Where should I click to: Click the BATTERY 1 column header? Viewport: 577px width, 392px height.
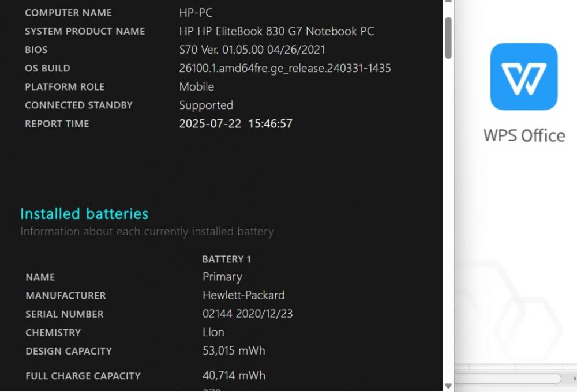tap(227, 259)
